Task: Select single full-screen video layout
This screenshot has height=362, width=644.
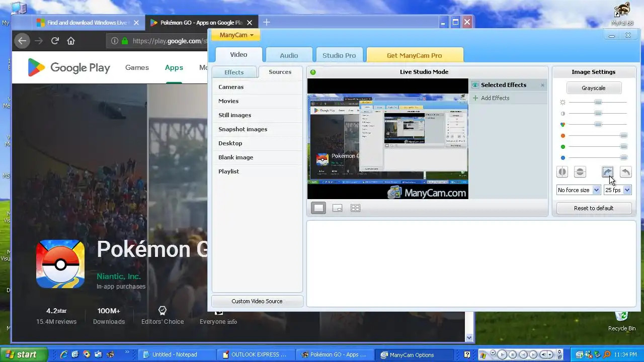Action: [318, 208]
